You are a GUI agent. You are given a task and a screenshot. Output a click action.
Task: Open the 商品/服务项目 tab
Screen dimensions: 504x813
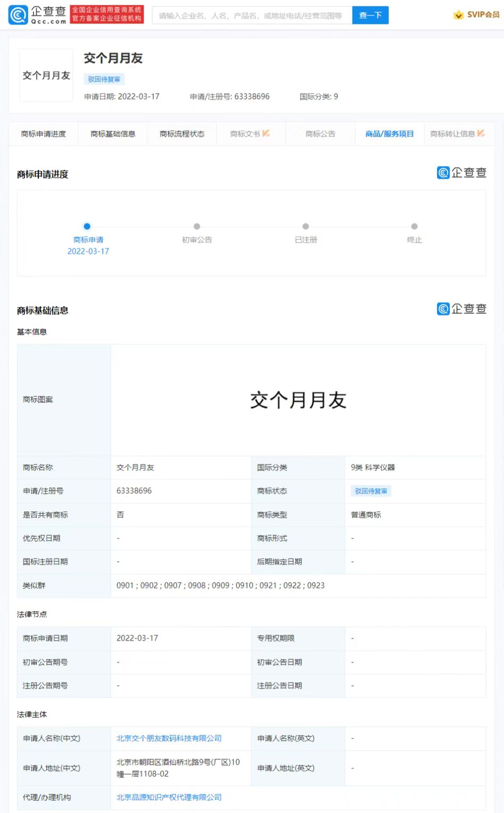[x=389, y=134]
